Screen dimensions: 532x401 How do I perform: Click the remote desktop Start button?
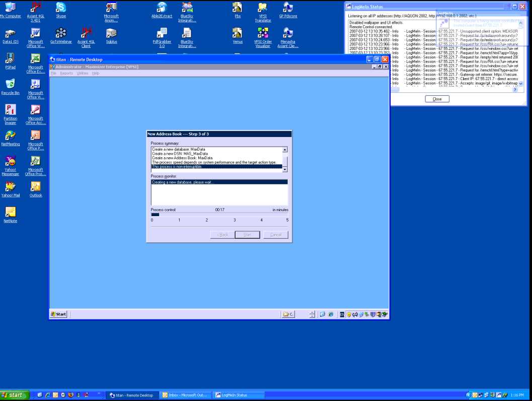tap(58, 314)
